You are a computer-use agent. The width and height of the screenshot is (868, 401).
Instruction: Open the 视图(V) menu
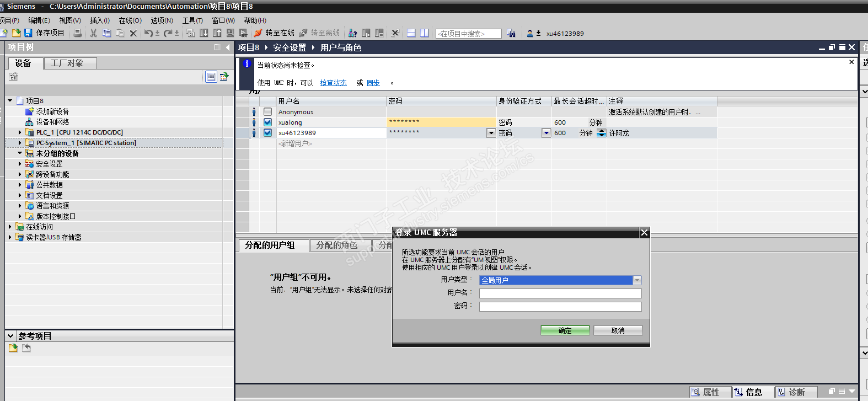coord(70,20)
